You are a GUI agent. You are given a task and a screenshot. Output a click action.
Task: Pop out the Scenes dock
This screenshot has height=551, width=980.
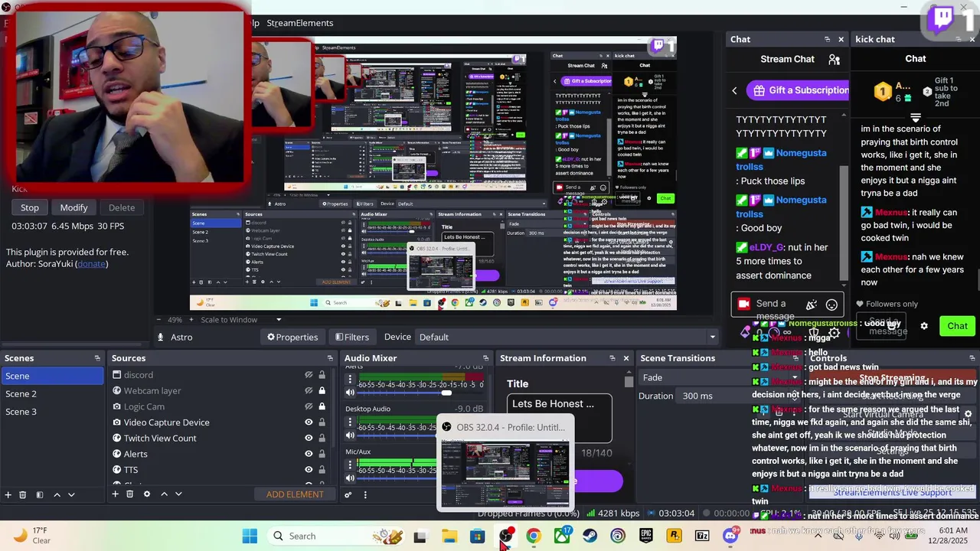pos(97,358)
